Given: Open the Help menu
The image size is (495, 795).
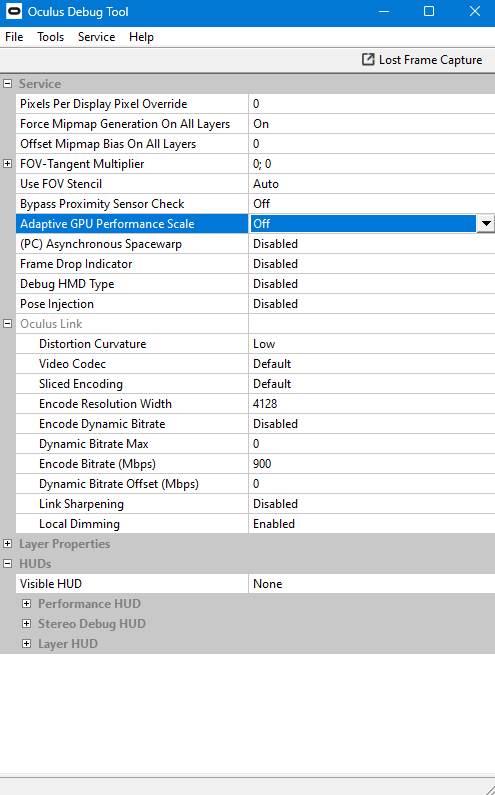Looking at the screenshot, I should point(141,37).
